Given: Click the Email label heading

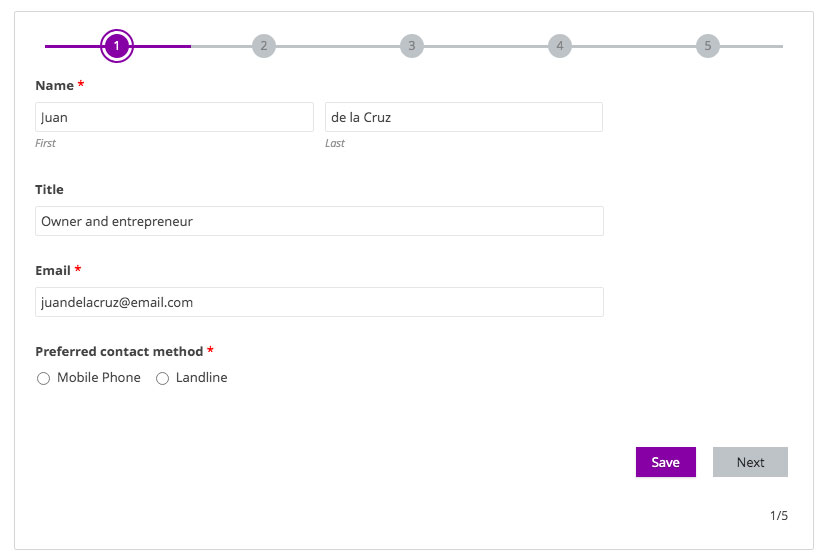Looking at the screenshot, I should 53,270.
